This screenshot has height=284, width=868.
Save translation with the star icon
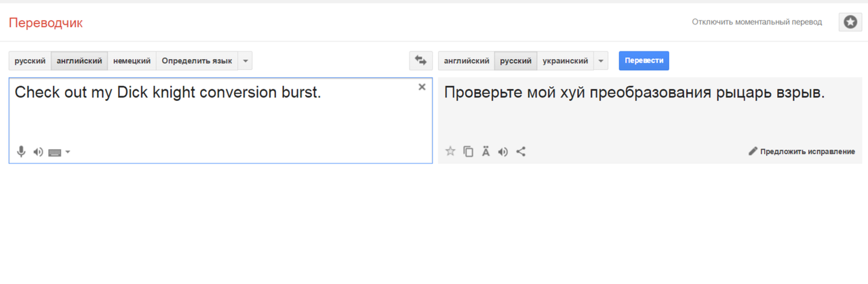click(x=450, y=151)
